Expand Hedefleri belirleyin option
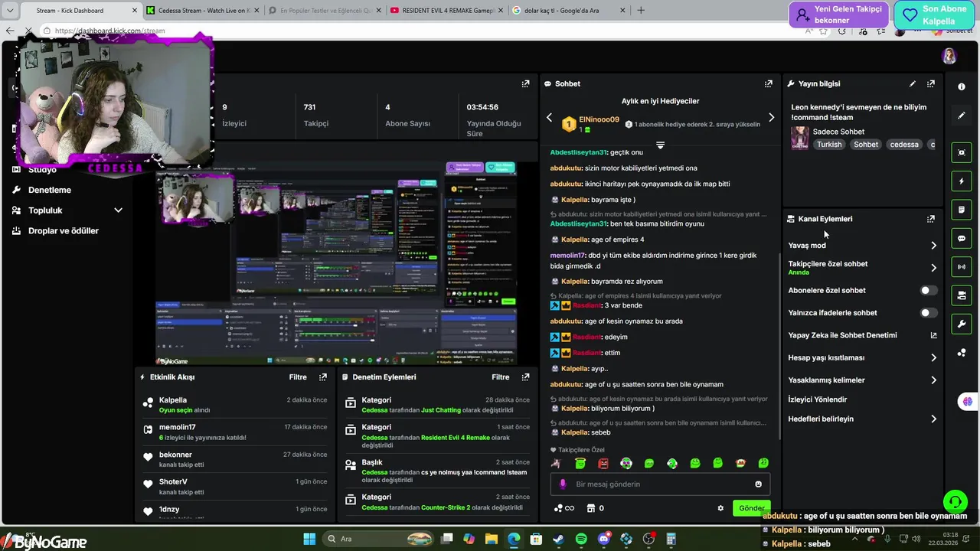The image size is (980, 551). click(933, 419)
